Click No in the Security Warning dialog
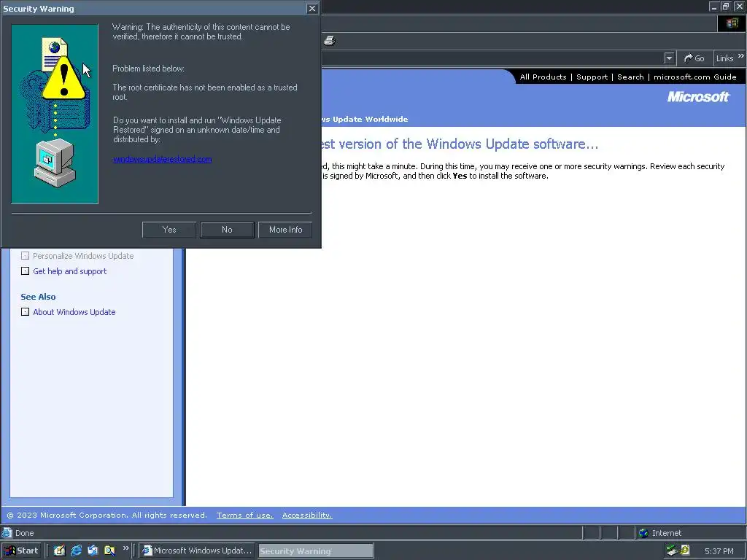Screen dimensions: 747x560 click(228, 230)
